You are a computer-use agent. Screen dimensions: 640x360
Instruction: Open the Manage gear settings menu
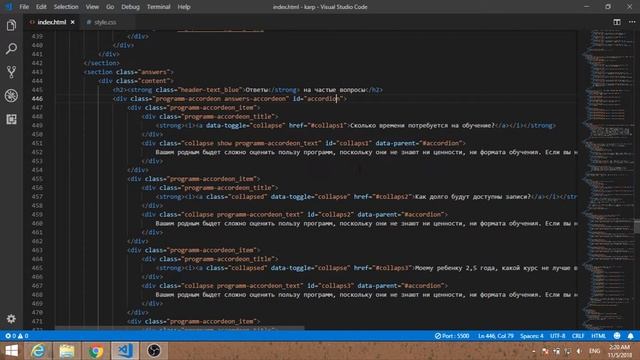click(11, 319)
